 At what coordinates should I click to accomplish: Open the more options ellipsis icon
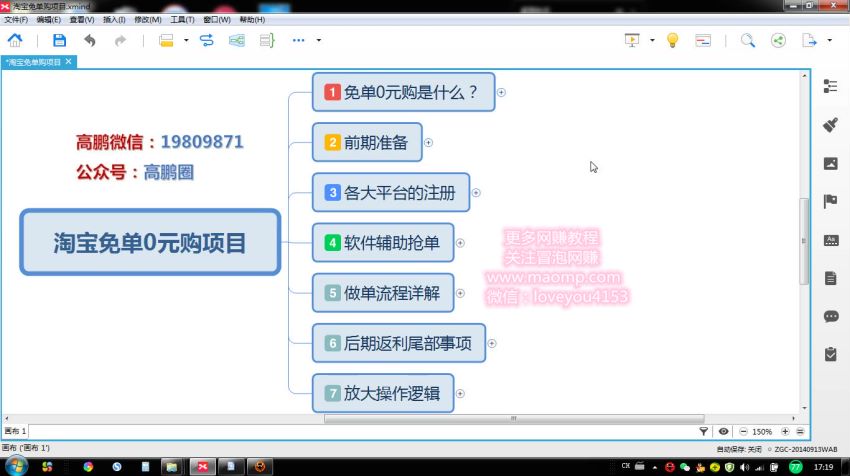(x=298, y=40)
